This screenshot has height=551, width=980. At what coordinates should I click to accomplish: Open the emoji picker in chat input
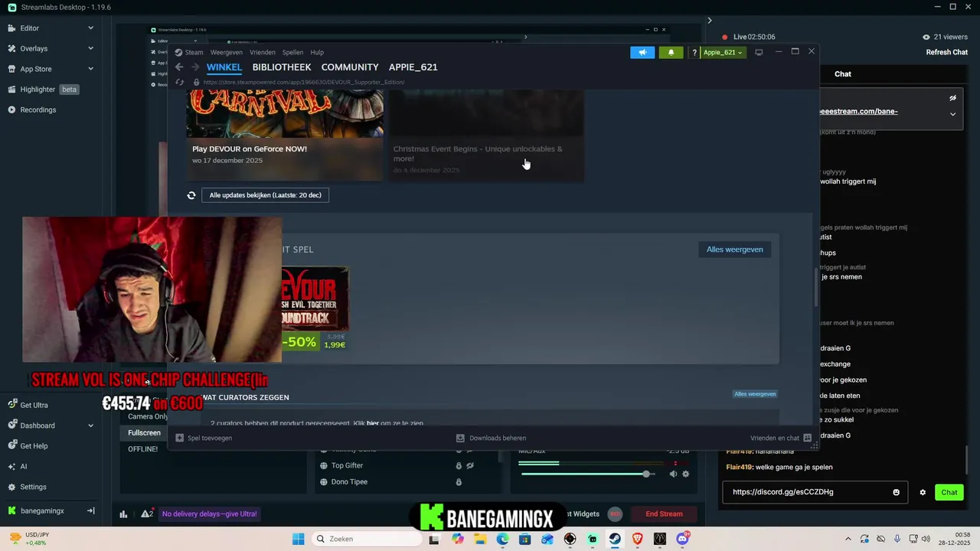[x=896, y=492]
